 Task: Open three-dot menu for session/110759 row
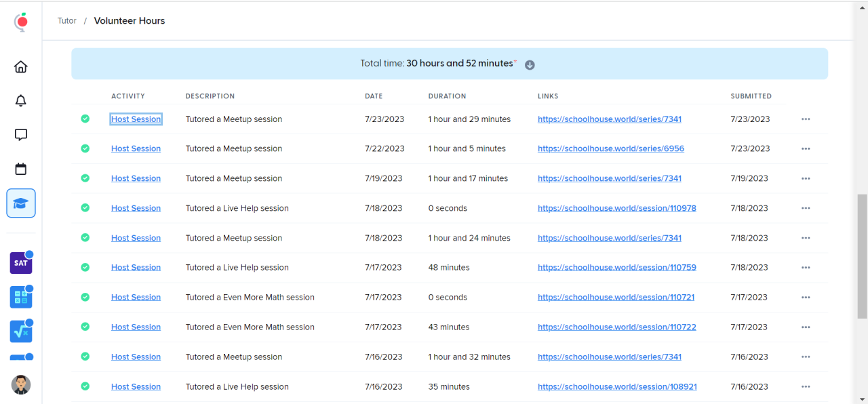(x=806, y=268)
